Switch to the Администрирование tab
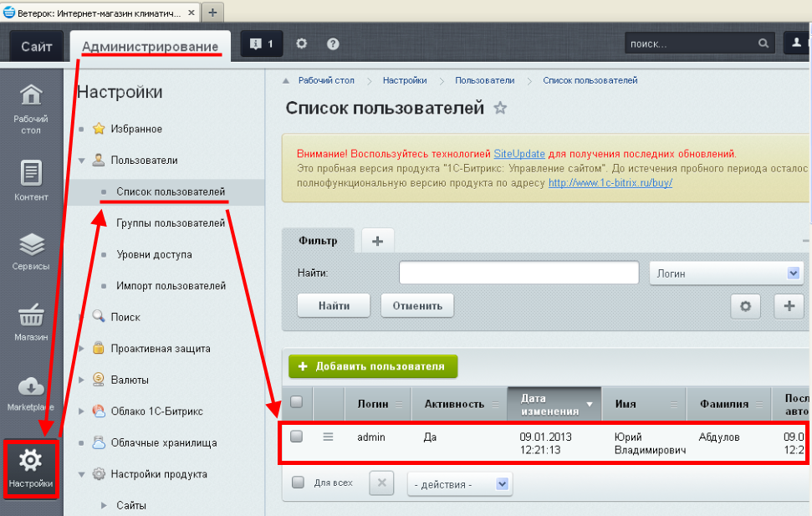The image size is (812, 516). tap(151, 46)
